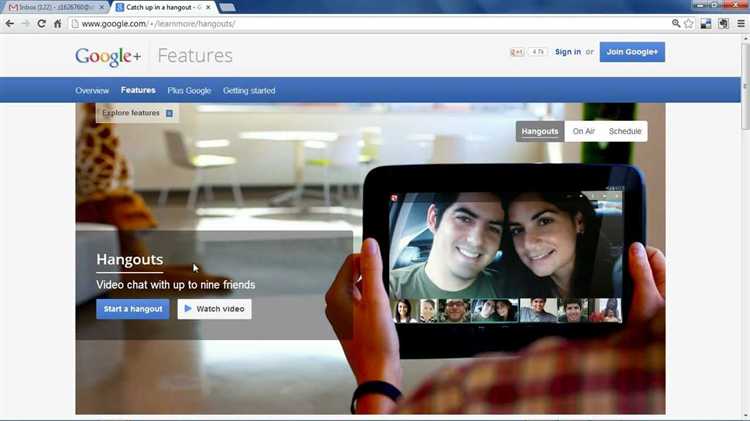Click the browser forward arrow
Image resolution: width=750 pixels, height=421 pixels.
coord(25,23)
